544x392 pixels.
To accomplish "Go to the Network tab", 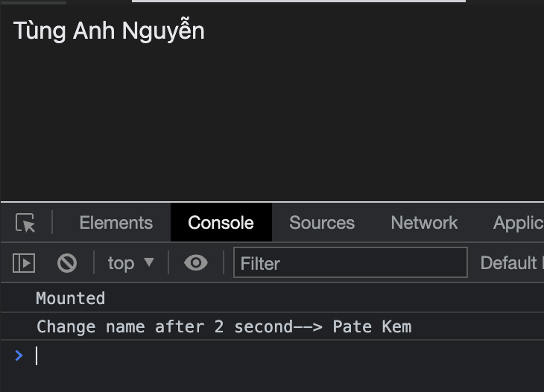I will click(424, 223).
